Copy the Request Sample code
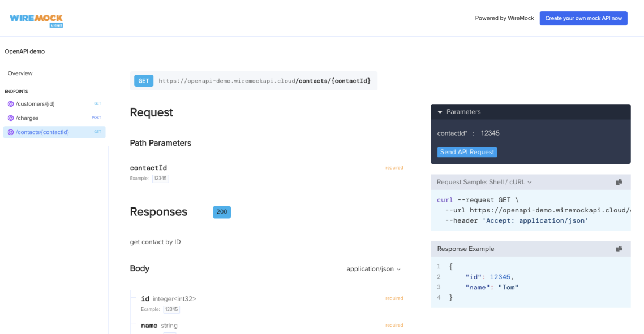 [619, 182]
